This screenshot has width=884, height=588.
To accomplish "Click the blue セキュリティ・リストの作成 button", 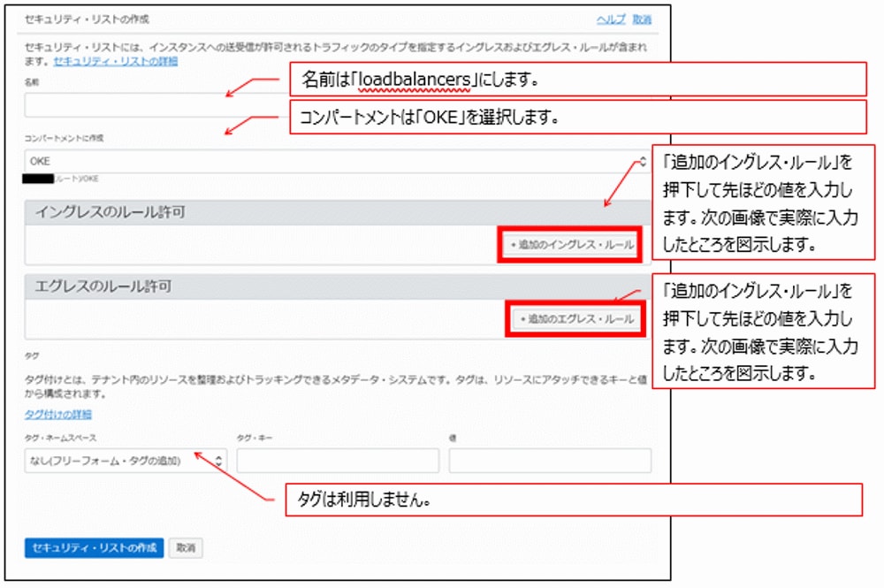I will click(x=92, y=548).
